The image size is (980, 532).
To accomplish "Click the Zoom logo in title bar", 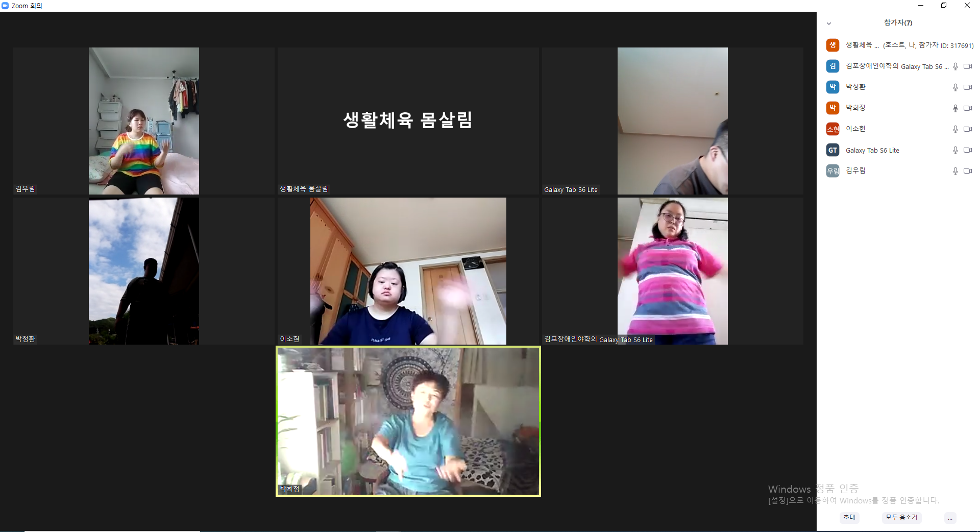I will click(5, 6).
